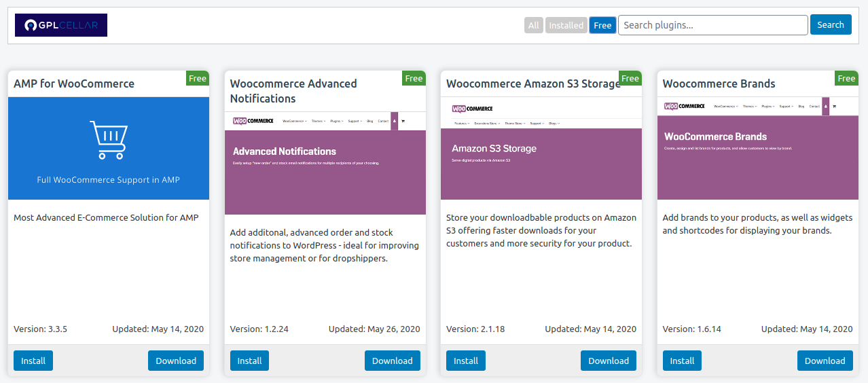Click the Free badge on AMP for WooCommerce
The height and width of the screenshot is (383, 868).
(x=198, y=78)
